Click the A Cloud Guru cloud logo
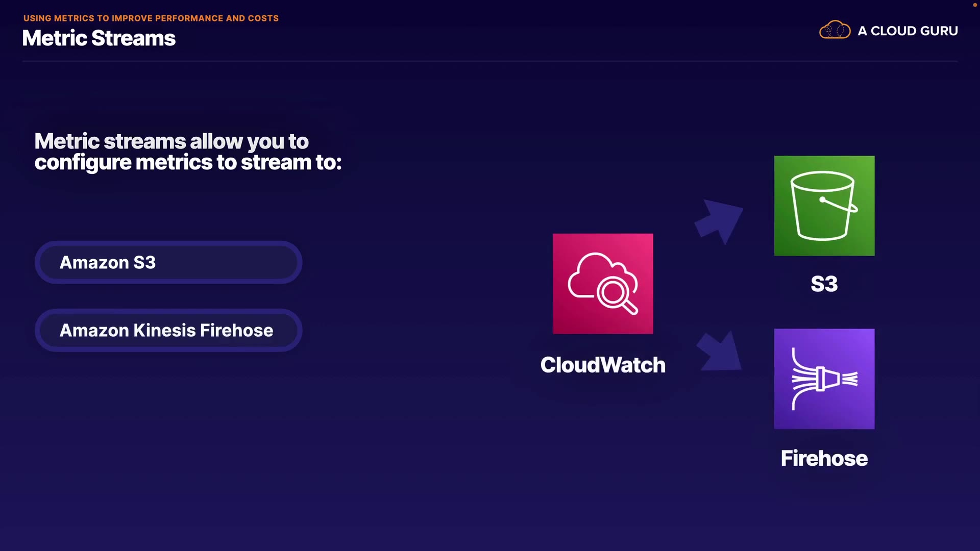Screen dimensions: 980x551 [x=835, y=31]
